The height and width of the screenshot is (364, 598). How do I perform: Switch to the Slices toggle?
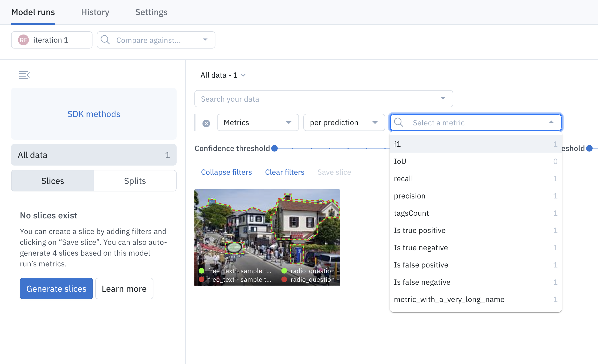click(x=53, y=181)
